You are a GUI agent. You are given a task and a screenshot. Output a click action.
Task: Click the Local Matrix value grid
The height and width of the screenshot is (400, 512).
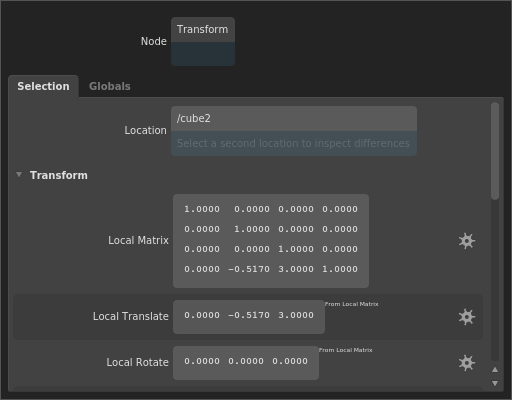point(271,241)
